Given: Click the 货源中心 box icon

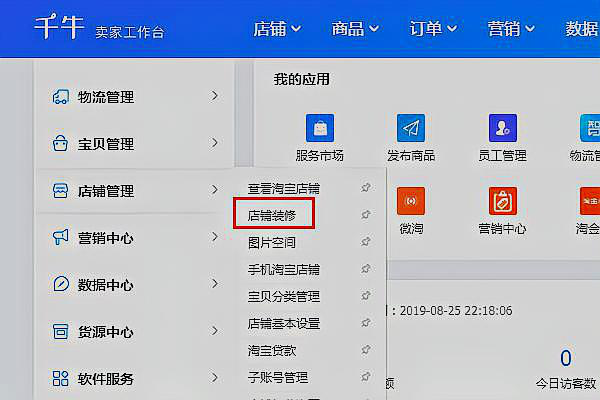Looking at the screenshot, I should (x=60, y=331).
